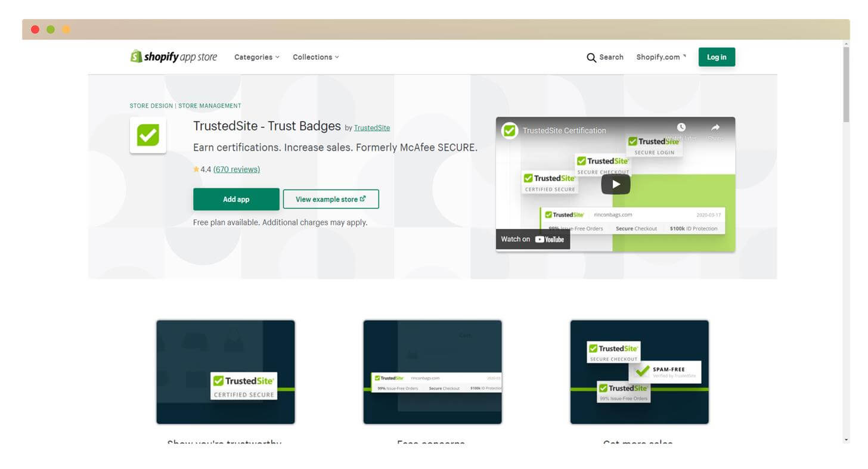This screenshot has width=868, height=469.
Task: Open the STORE MANAGEMENT category link
Action: [210, 106]
